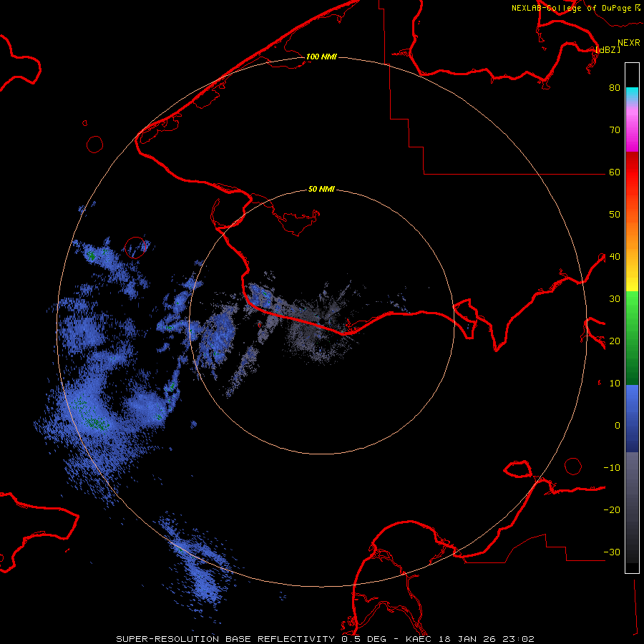Click the 100 NMI range ring label
644x644 pixels.
[x=321, y=57]
